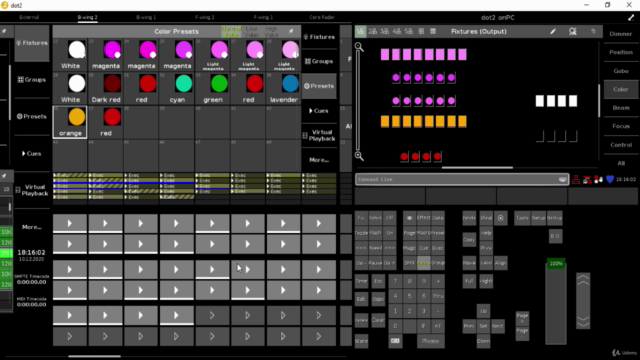Switch to the B-wing 1 tab
Screen dimensions: 640x360
146,18
